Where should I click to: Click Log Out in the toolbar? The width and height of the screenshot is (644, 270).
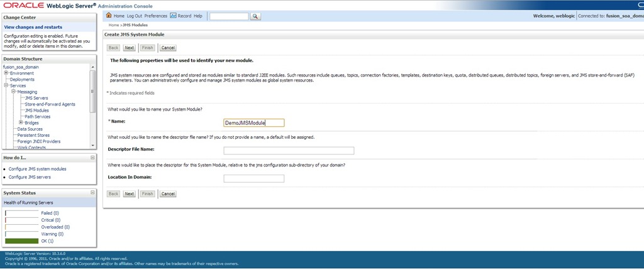(x=134, y=16)
